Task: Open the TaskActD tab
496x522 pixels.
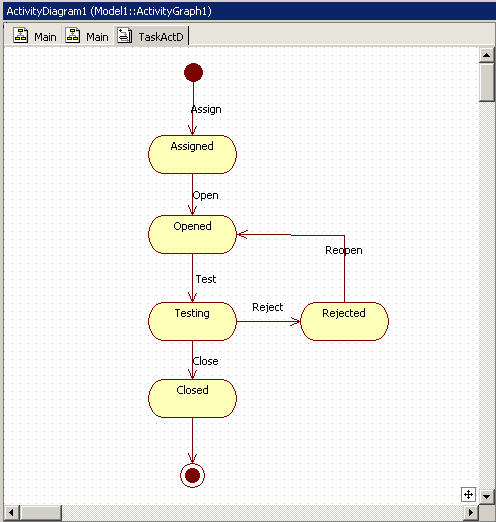Action: pos(151,36)
